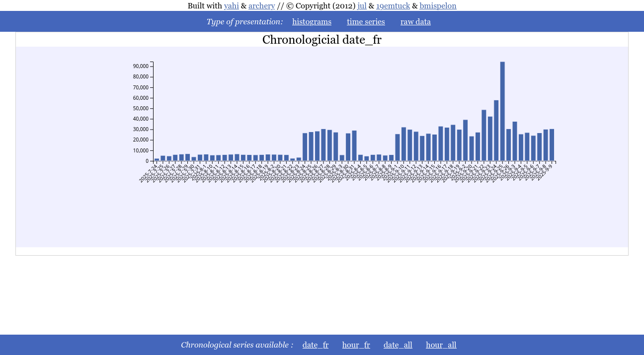The width and height of the screenshot is (644, 355).
Task: Click the first bar for 2025-7-24
Action: (x=157, y=160)
